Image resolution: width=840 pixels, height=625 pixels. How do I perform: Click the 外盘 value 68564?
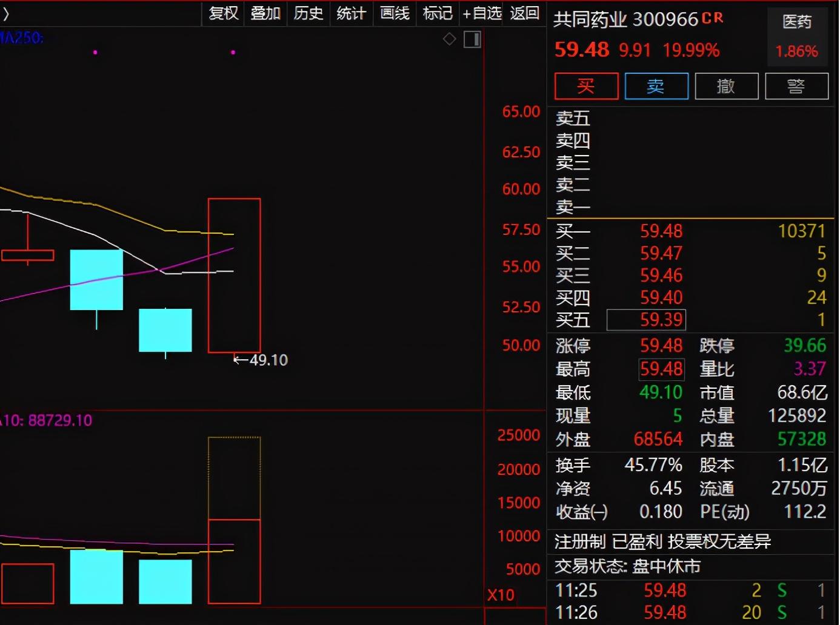point(658,439)
